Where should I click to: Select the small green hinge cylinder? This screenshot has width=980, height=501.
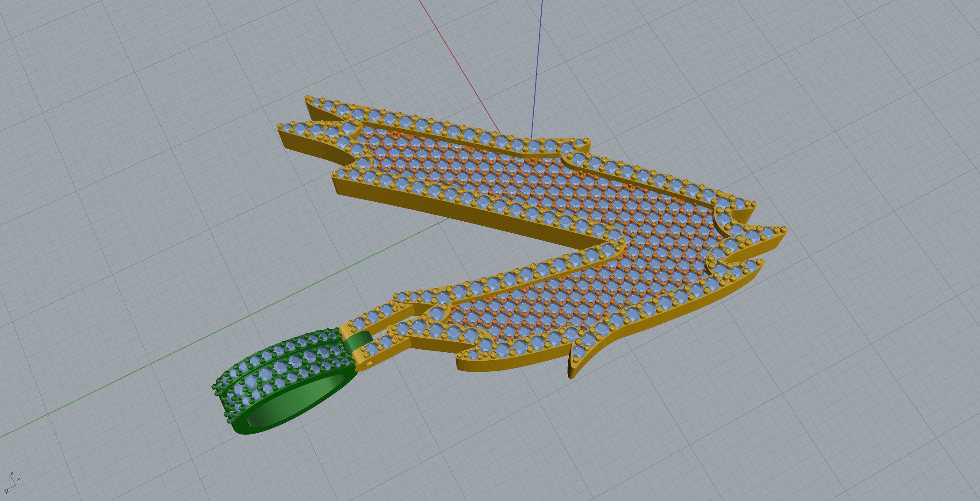(x=359, y=341)
